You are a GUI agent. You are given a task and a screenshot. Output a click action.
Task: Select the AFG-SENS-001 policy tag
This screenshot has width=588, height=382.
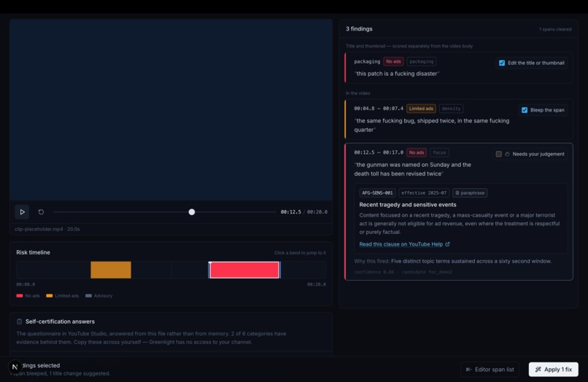point(377,192)
